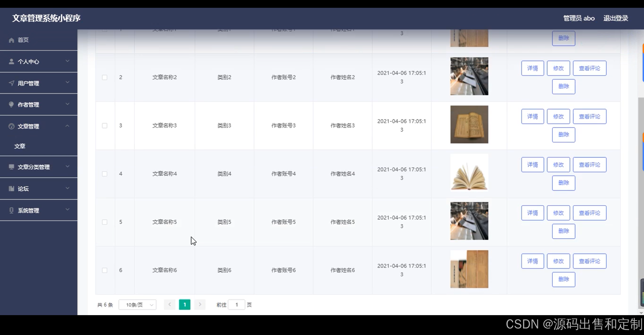This screenshot has width=644, height=335.
Task: Click 删除 for 文章名称3
Action: pos(564,135)
